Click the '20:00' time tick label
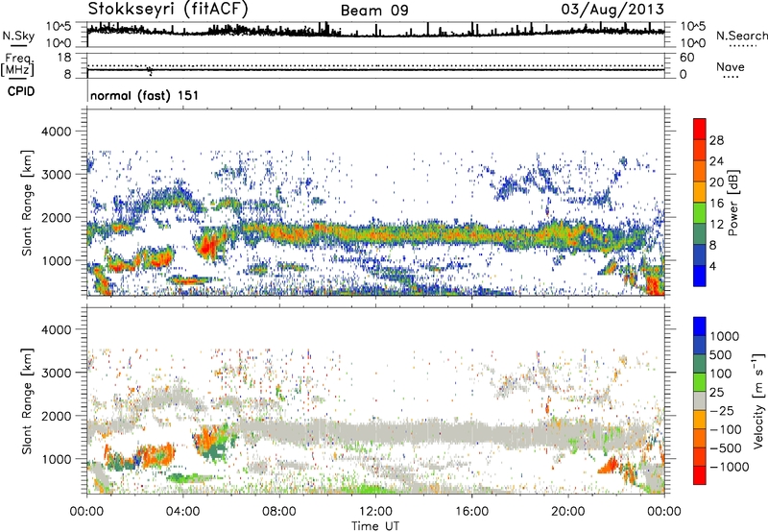768x532 pixels. tap(567, 512)
